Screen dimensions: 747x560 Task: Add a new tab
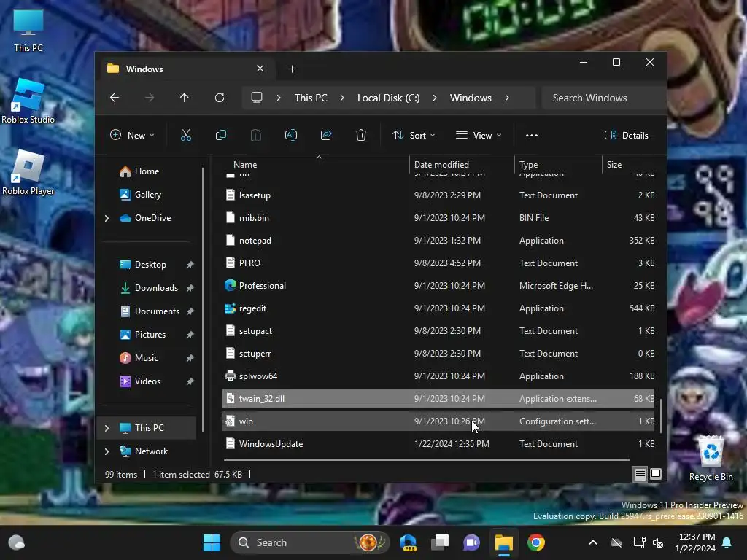pos(292,69)
